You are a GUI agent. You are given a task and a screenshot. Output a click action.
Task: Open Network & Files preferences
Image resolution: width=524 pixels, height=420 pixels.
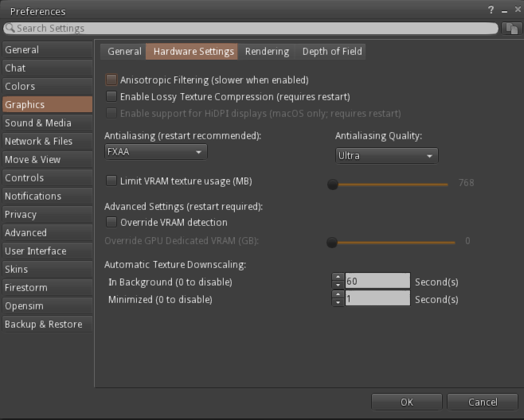pyautogui.click(x=48, y=142)
